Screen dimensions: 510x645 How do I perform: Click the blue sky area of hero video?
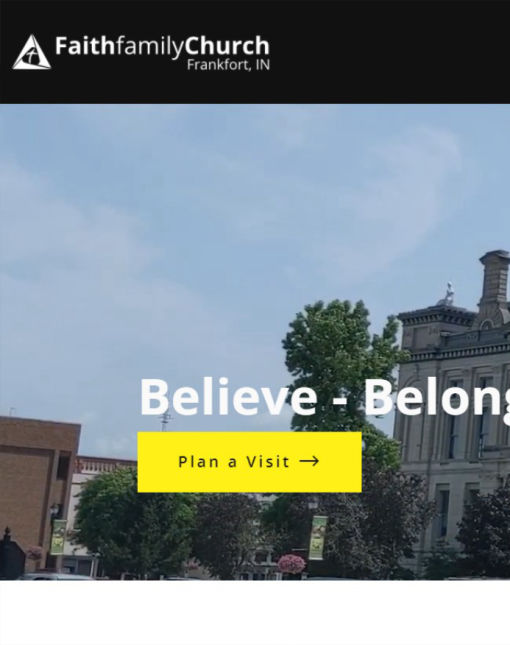[x=206, y=206]
